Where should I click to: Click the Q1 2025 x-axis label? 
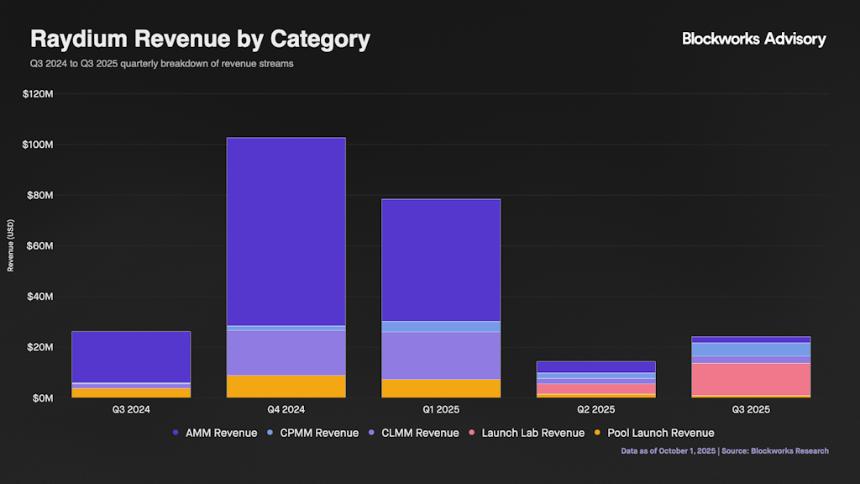pyautogui.click(x=441, y=410)
